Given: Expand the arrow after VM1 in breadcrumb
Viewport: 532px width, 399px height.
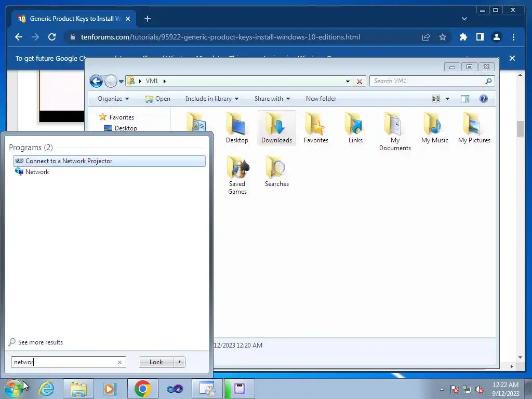Looking at the screenshot, I should pyautogui.click(x=165, y=81).
